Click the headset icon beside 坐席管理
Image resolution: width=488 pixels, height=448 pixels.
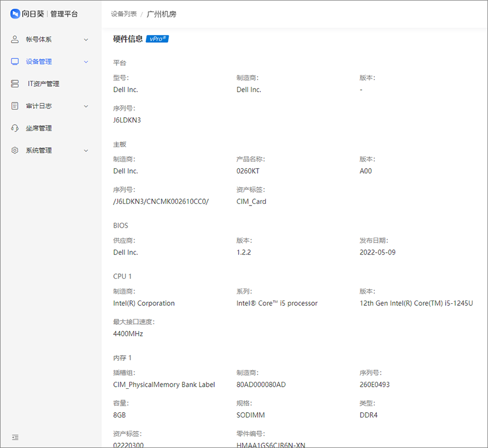tap(15, 129)
